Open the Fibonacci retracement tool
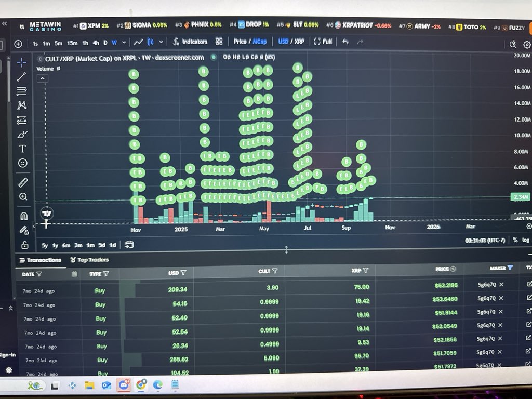This screenshot has width=532, height=399. [22, 92]
